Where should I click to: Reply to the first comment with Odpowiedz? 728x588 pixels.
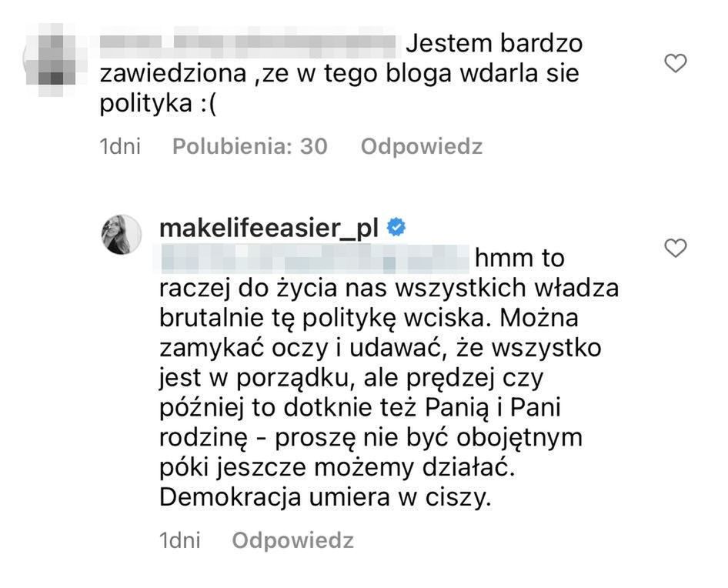422,146
